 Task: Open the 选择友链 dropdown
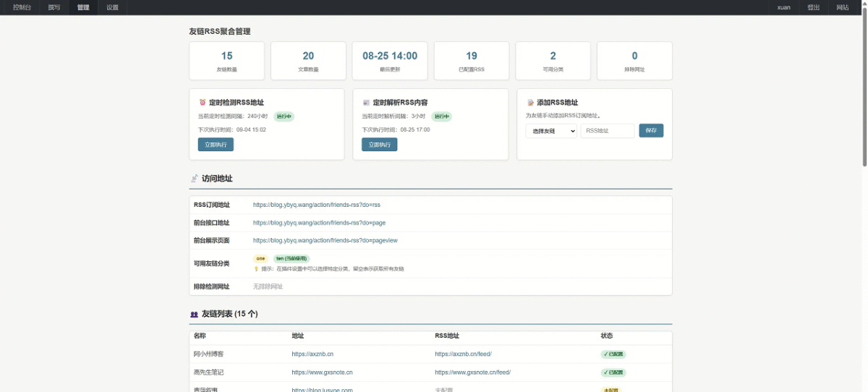pyautogui.click(x=550, y=131)
